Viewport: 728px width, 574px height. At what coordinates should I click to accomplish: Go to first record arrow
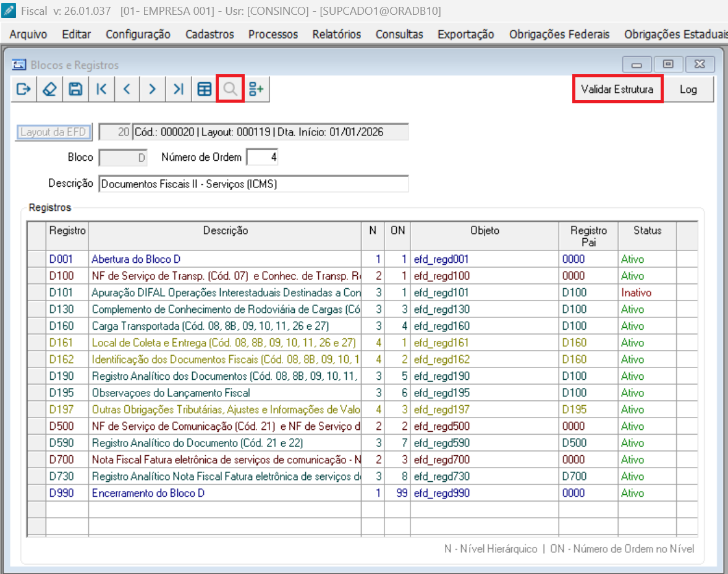tap(101, 89)
